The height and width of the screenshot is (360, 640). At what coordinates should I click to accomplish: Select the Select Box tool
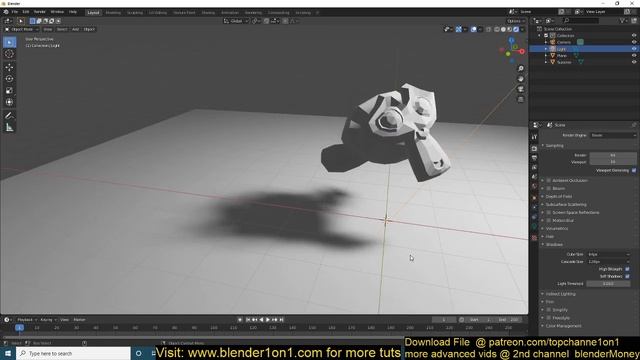coord(9,42)
